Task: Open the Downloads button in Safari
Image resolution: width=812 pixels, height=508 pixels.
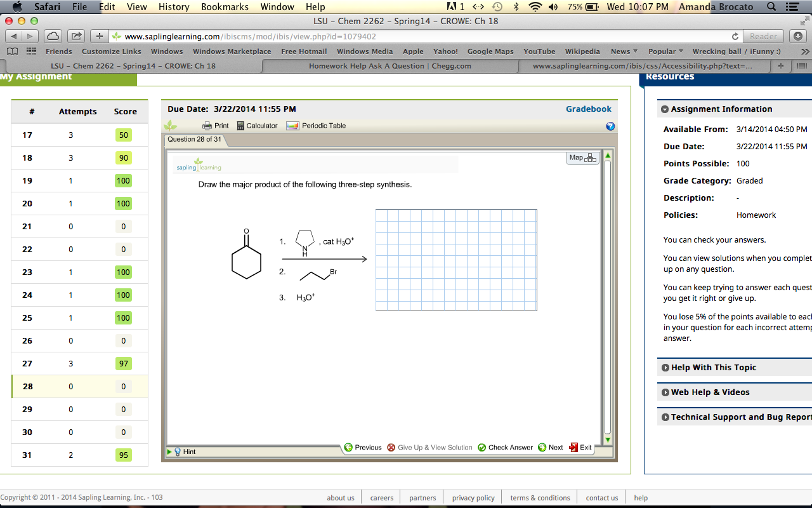Action: [797, 36]
